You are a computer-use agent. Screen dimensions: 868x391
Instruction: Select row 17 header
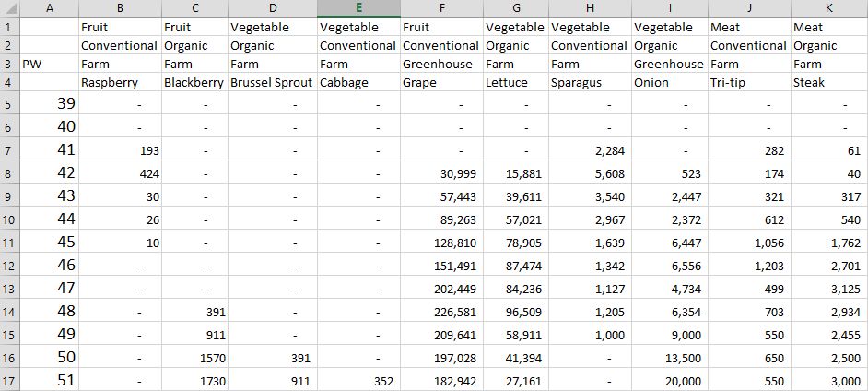pyautogui.click(x=10, y=380)
